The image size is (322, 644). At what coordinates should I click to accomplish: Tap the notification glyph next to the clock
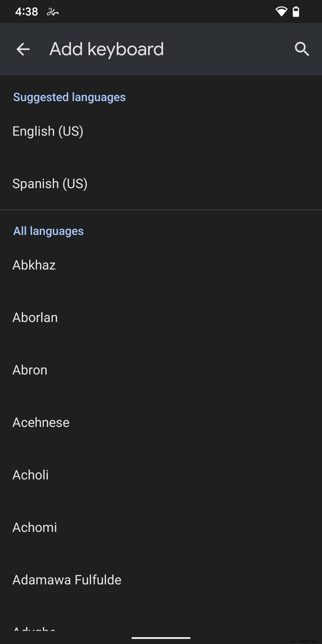(x=52, y=12)
